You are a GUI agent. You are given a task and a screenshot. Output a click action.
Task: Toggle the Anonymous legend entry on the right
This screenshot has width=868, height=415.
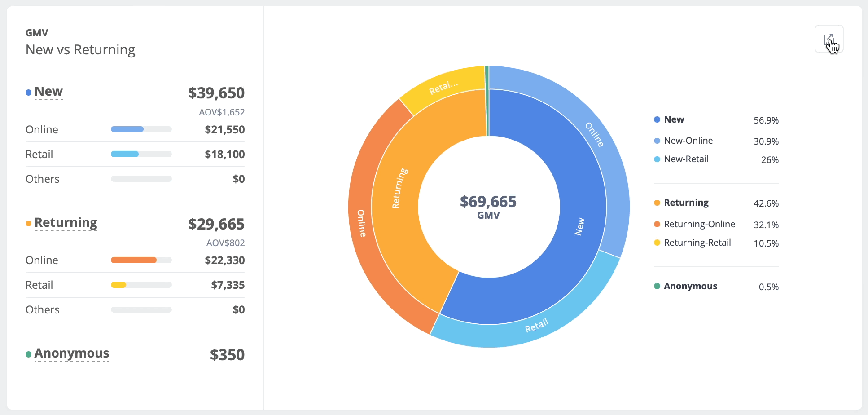click(690, 286)
